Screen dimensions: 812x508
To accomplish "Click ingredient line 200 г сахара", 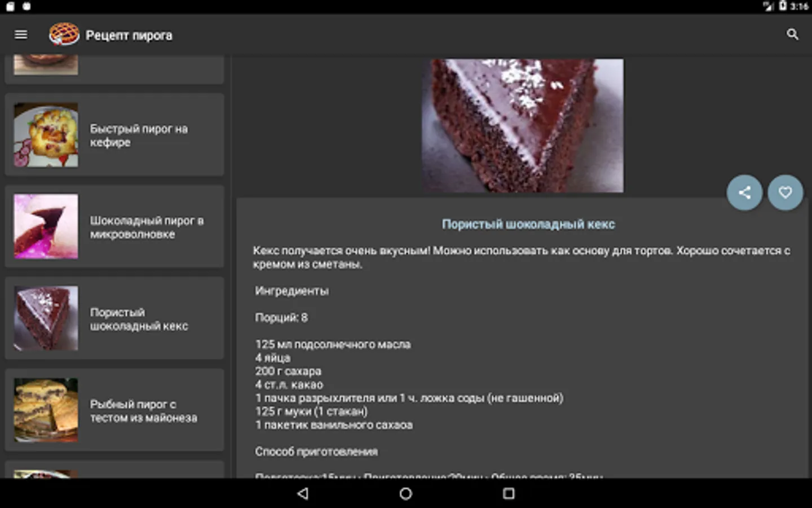I will click(x=288, y=371).
